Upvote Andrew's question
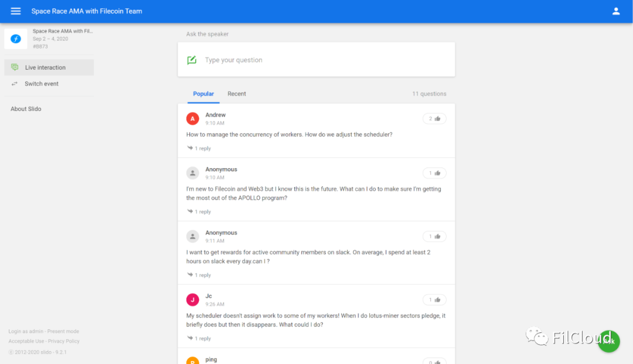 pyautogui.click(x=434, y=118)
